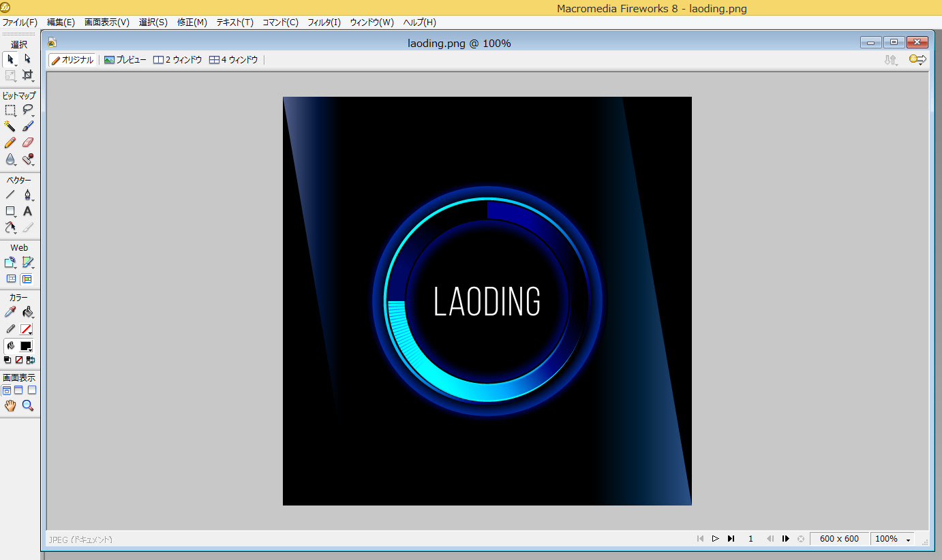Jump to the last frame
Viewport: 942px width, 560px height.
[x=731, y=539]
